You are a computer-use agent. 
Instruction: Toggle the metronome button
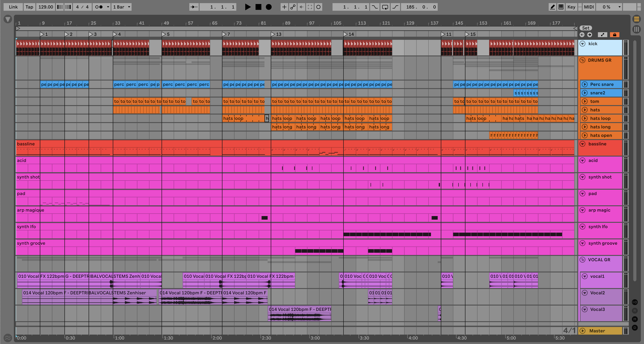click(x=99, y=7)
